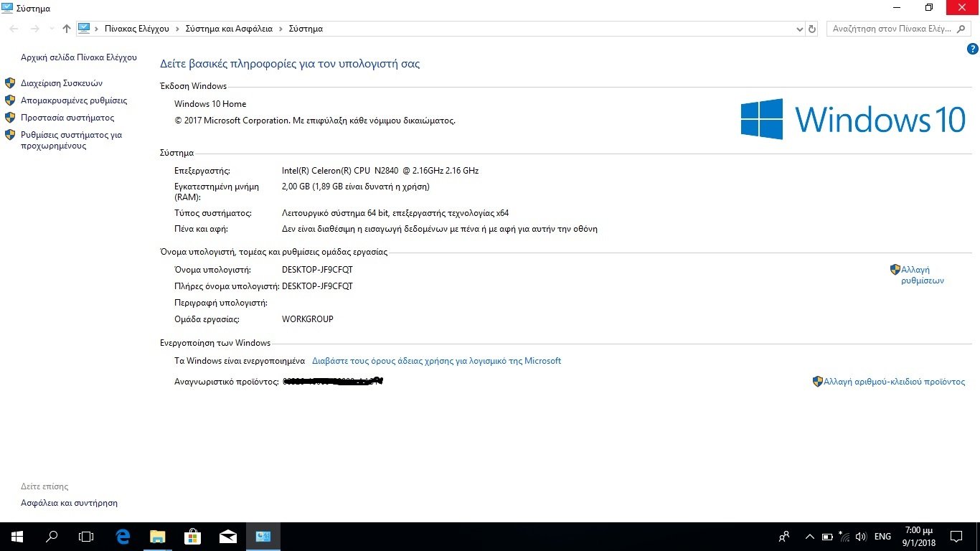980x551 pixels.
Task: Open the Mail app from the taskbar
Action: (227, 536)
